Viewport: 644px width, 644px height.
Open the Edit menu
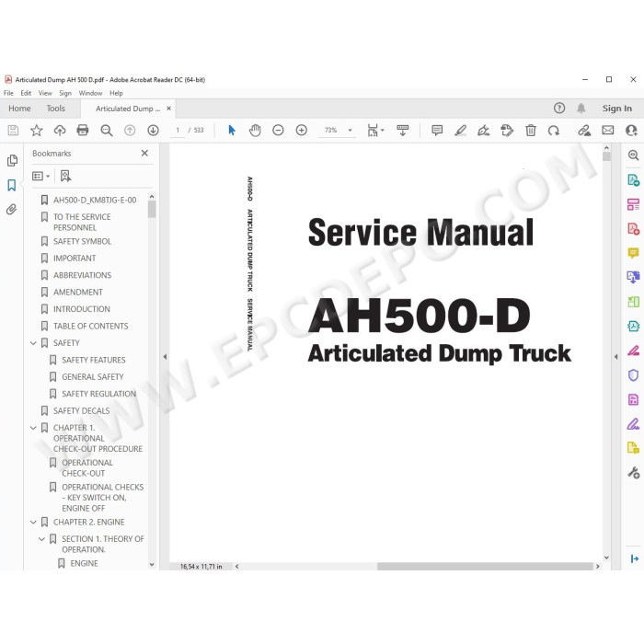(x=26, y=93)
